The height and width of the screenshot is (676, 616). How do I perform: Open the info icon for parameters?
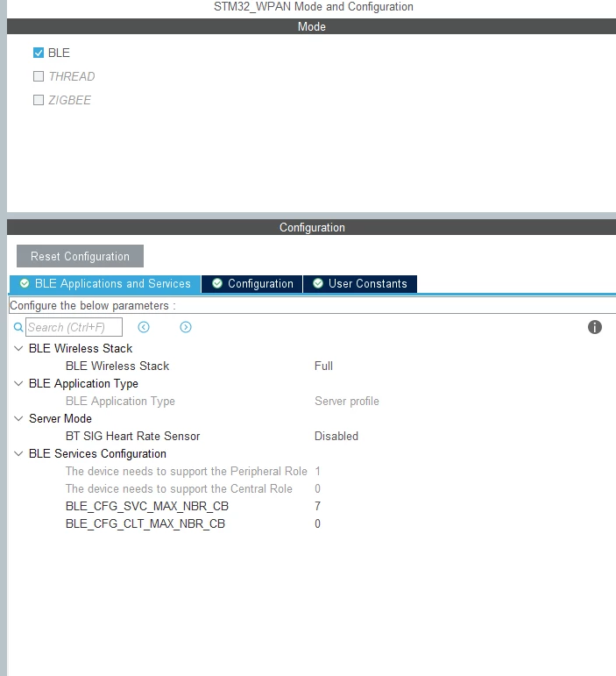coord(594,327)
